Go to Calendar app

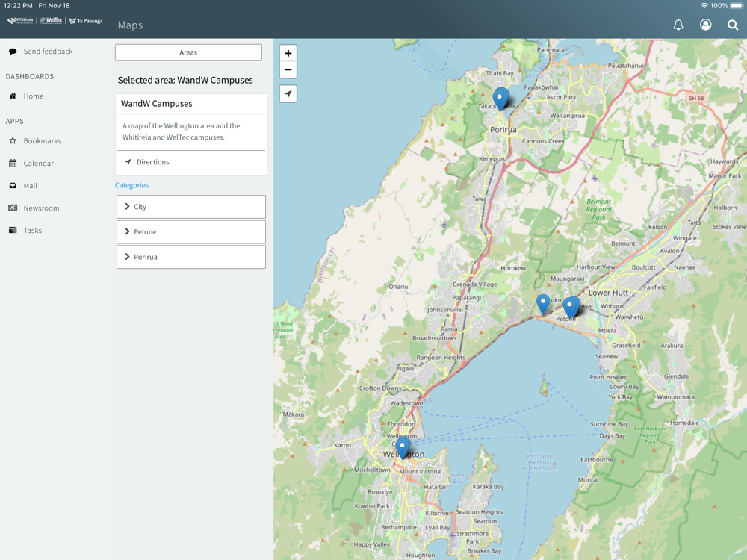point(38,164)
